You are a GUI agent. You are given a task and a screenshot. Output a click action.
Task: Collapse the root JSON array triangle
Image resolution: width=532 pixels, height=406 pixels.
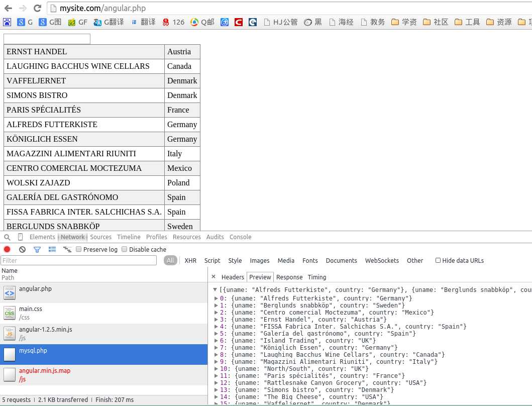pos(215,289)
